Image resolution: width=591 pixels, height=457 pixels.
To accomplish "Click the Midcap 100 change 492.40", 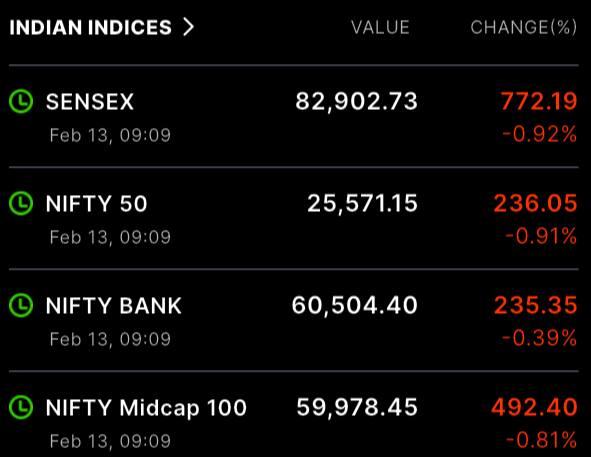I will 534,408.
